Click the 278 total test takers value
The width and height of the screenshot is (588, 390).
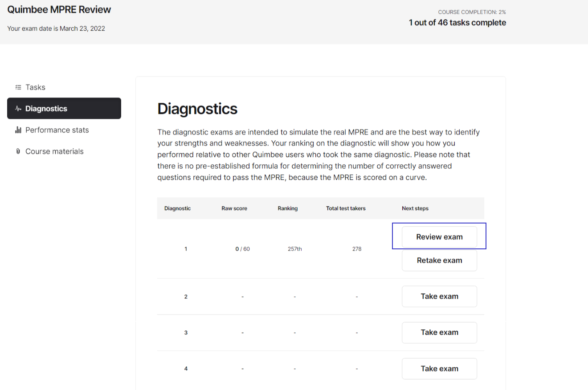coord(357,249)
